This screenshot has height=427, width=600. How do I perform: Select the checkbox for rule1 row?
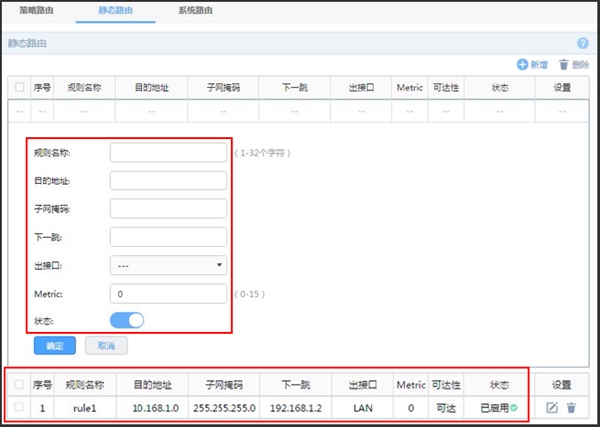(x=19, y=407)
